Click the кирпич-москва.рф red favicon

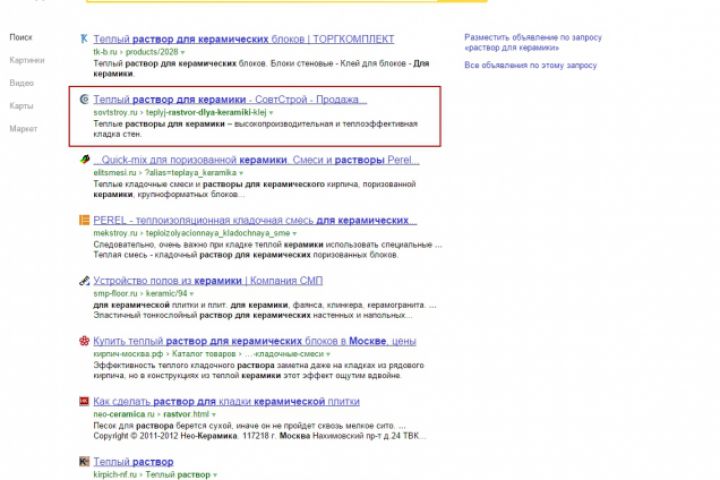click(84, 341)
